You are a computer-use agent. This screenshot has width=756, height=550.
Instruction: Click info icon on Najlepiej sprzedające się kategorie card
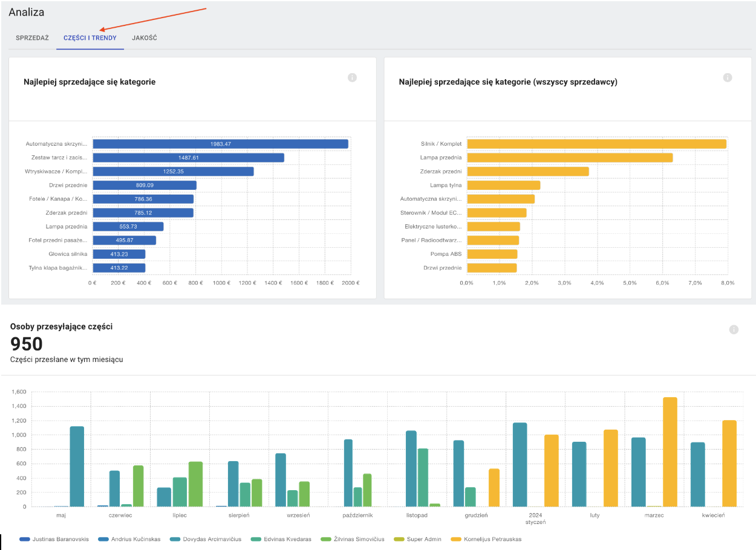click(x=352, y=77)
